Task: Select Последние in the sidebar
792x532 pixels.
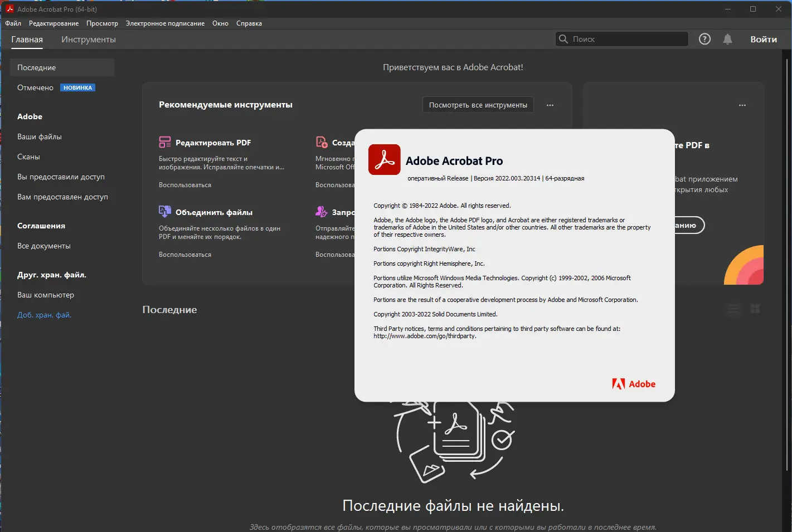Action: (62, 67)
